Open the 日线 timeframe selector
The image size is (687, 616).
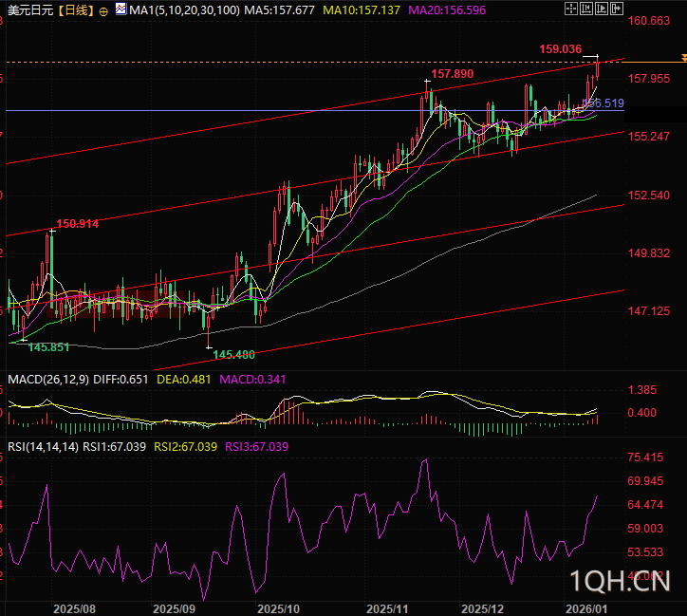[x=75, y=10]
